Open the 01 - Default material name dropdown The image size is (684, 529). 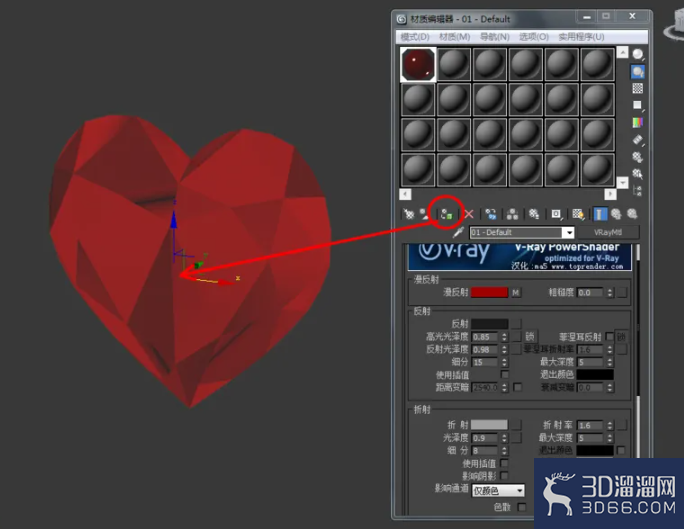(569, 232)
